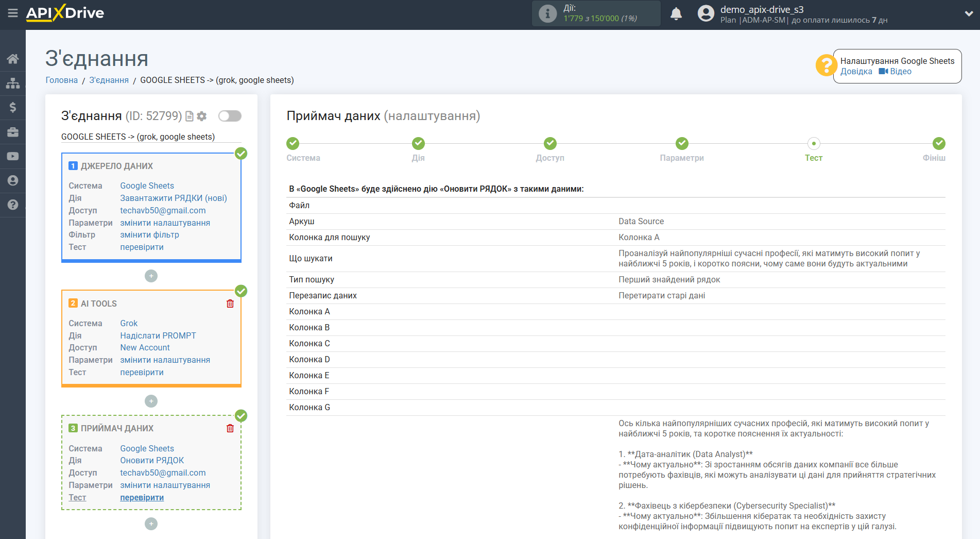Image resolution: width=980 pixels, height=539 pixels.
Task: Go to the Фініш step
Action: pos(938,144)
